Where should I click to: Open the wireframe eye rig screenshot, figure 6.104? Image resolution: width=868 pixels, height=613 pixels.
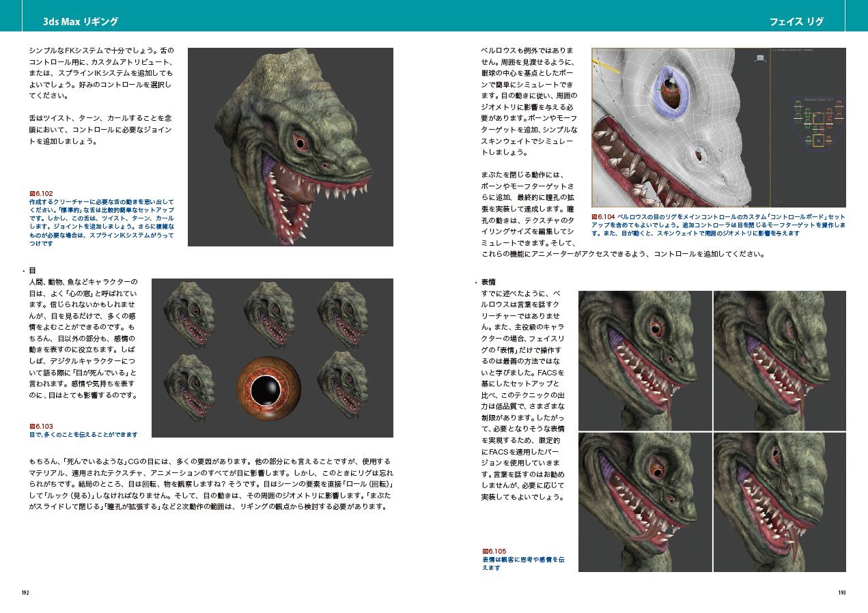click(718, 127)
